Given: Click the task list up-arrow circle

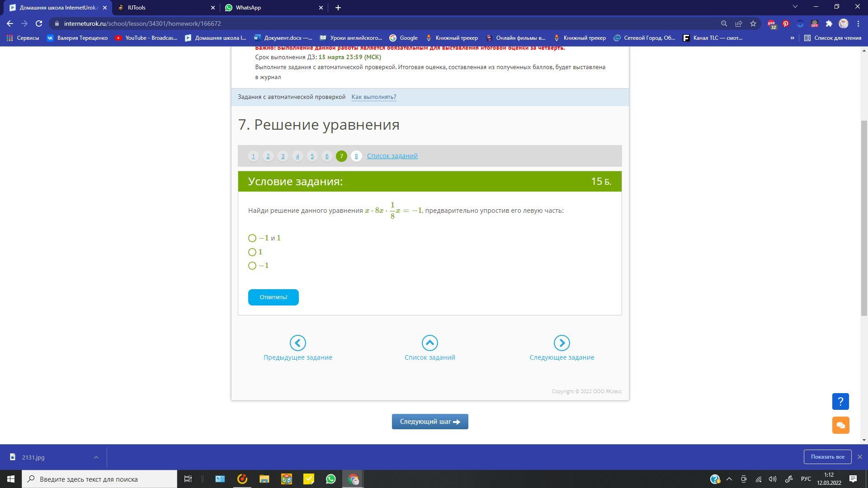Looking at the screenshot, I should pyautogui.click(x=429, y=343).
